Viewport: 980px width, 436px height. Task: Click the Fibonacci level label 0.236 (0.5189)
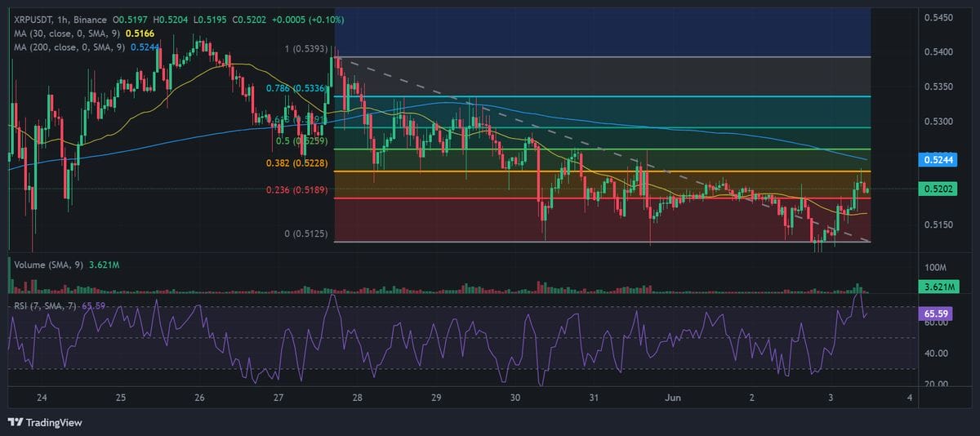(296, 190)
